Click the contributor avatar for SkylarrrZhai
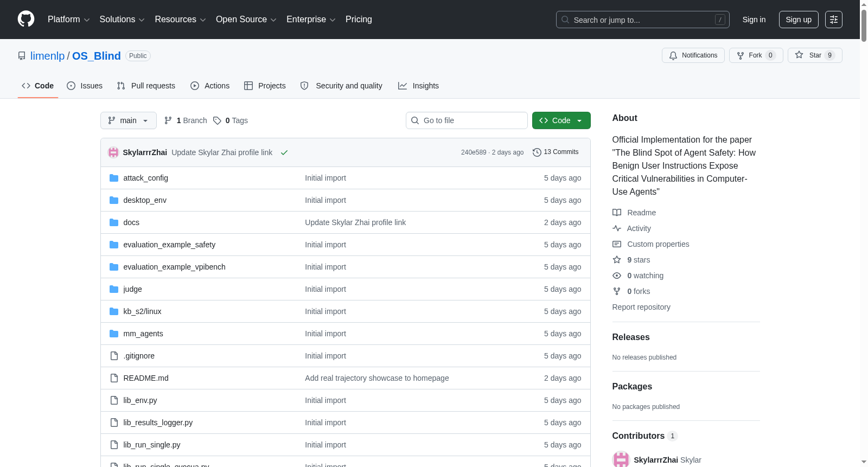Viewport: 868px width, 467px height. (x=621, y=459)
